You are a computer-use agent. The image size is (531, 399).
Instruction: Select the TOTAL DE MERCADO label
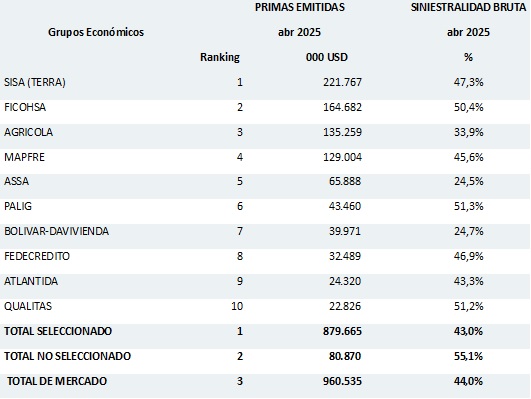point(57,381)
